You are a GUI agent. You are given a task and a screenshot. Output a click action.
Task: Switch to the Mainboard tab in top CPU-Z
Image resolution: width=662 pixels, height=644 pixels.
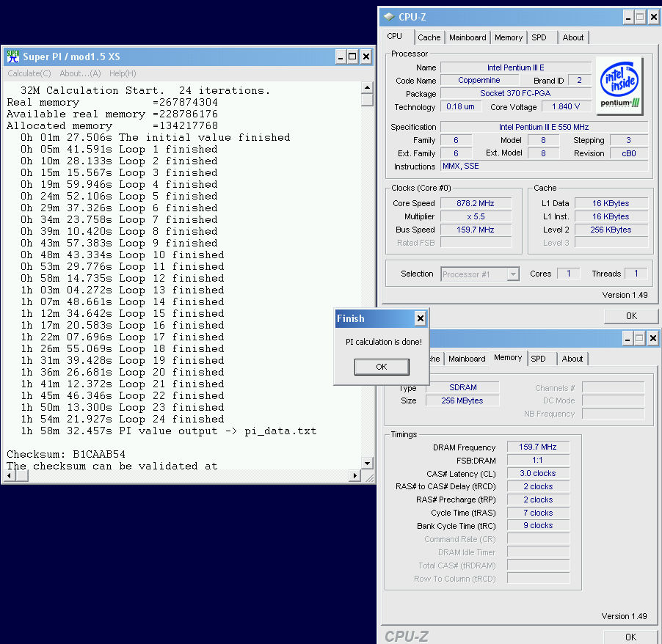[468, 37]
